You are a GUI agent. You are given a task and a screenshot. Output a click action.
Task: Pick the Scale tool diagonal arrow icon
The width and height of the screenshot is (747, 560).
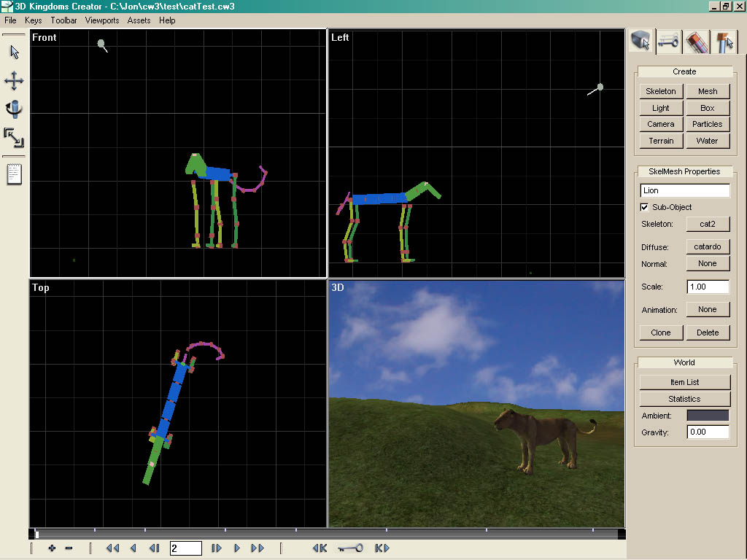(14, 137)
